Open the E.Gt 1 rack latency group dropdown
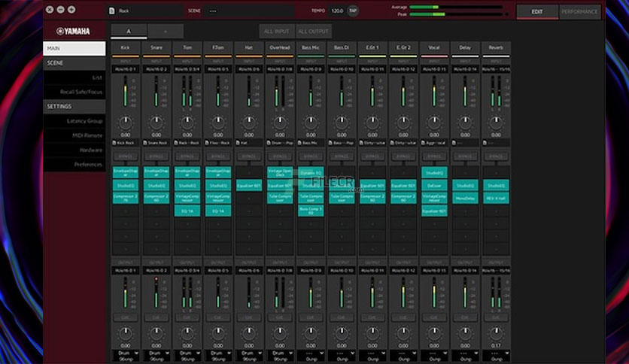Viewport: 629px width, 364px height. point(372,356)
